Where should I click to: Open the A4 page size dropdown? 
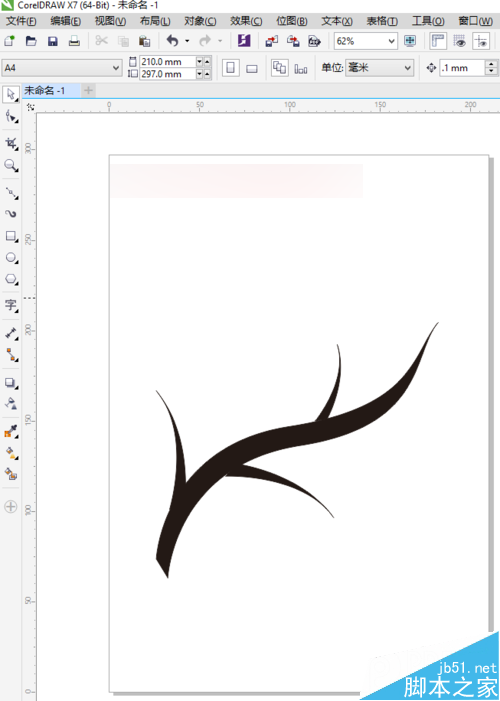pyautogui.click(x=116, y=68)
